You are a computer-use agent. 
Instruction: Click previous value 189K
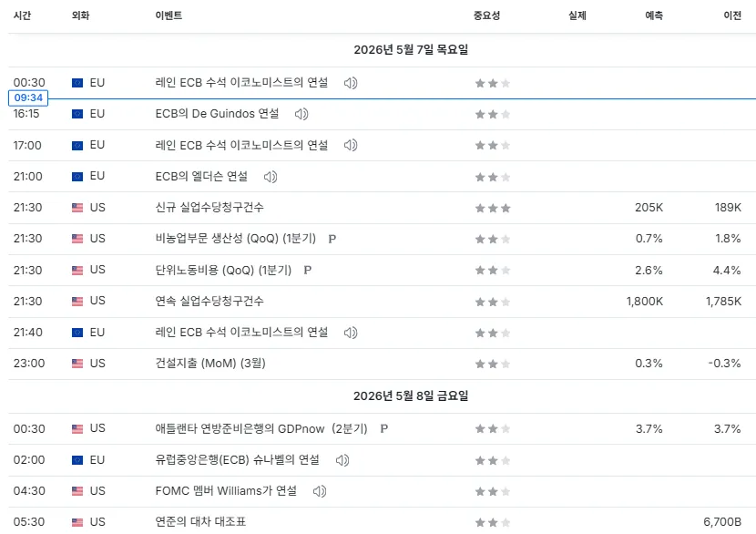728,208
